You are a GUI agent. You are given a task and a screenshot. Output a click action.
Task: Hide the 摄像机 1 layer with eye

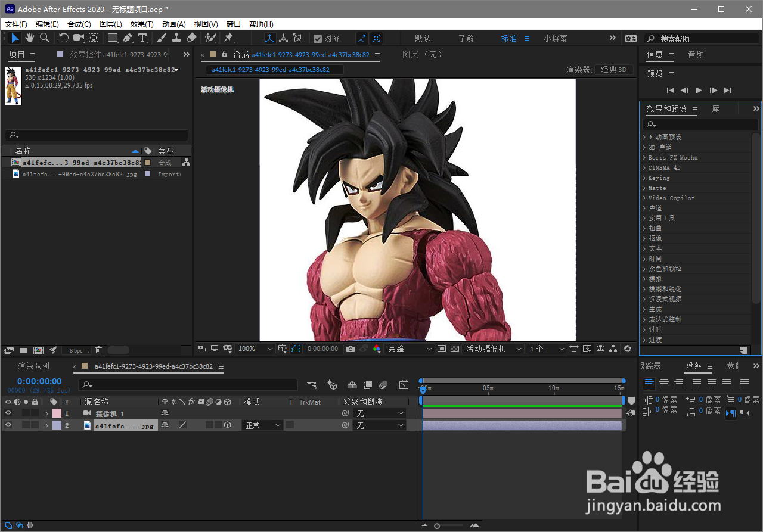coord(8,413)
